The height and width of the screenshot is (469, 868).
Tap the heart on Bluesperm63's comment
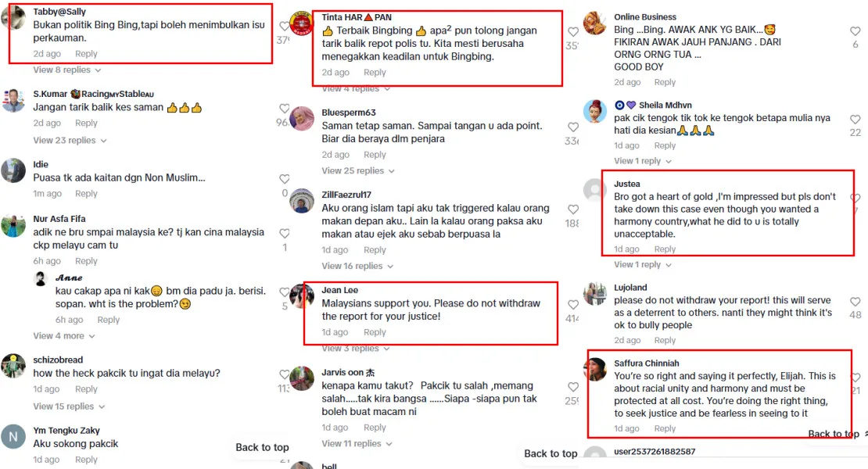click(573, 127)
